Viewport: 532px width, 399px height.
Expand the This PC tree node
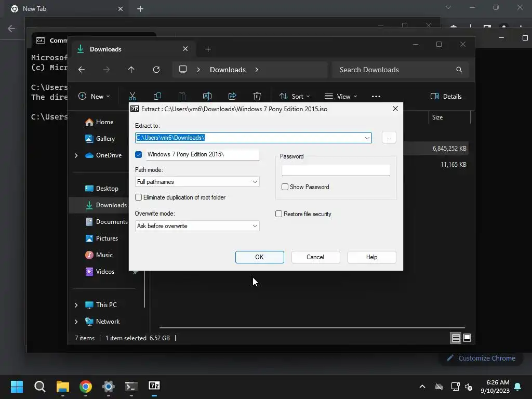click(76, 305)
